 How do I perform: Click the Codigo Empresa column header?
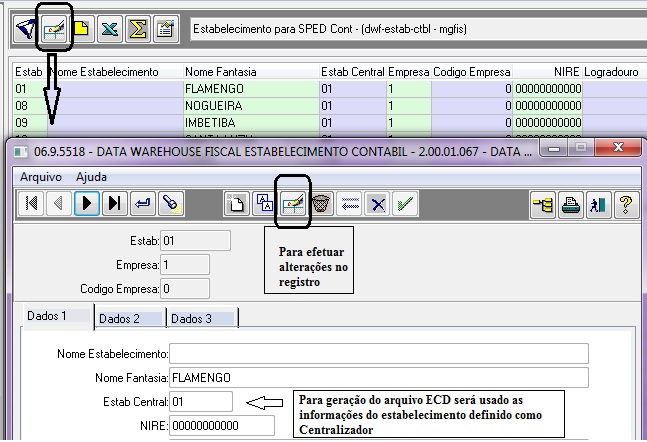(472, 72)
